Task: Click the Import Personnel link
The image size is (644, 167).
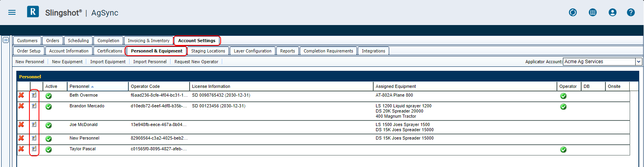Action: [150, 62]
